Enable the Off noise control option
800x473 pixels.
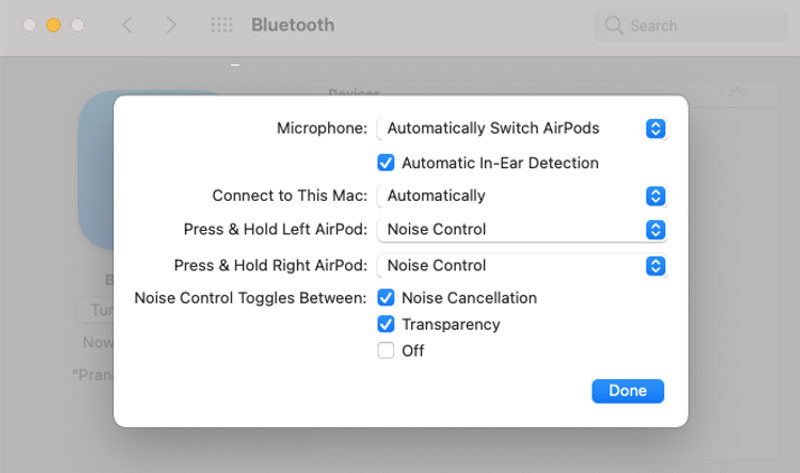(x=386, y=351)
